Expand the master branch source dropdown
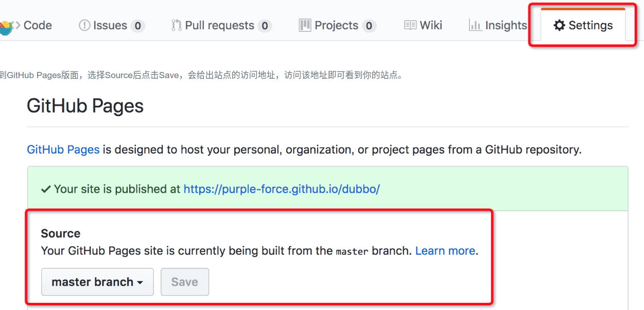Image resolution: width=644 pixels, height=310 pixels. click(x=97, y=282)
